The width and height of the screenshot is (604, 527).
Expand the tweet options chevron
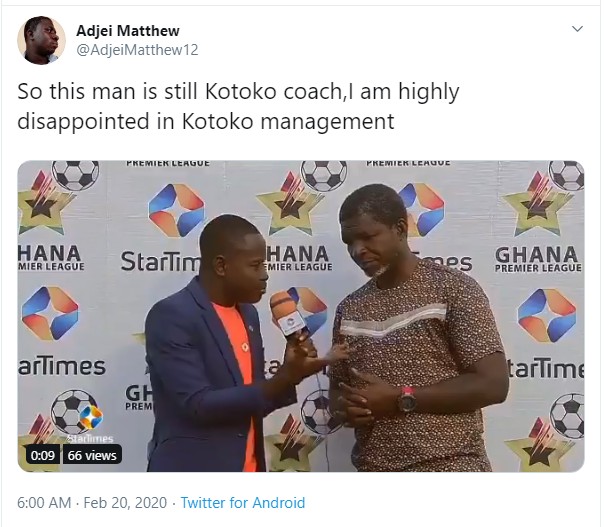577,29
